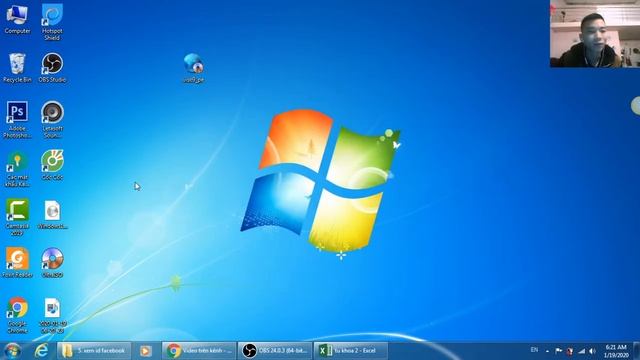Click the EN language indicator in tray
Screen dimensions: 640x360
534,350
